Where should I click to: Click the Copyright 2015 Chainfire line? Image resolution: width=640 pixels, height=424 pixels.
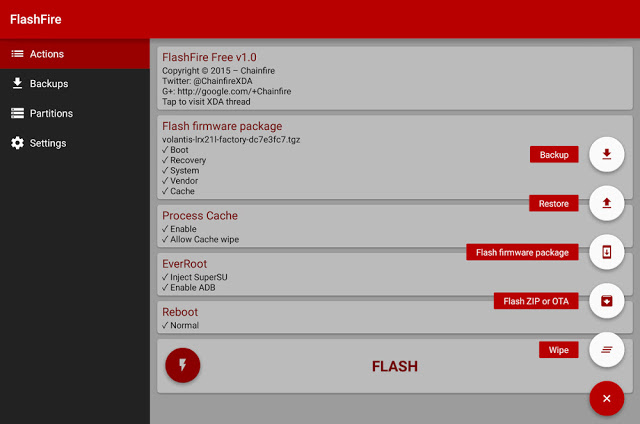pyautogui.click(x=218, y=71)
